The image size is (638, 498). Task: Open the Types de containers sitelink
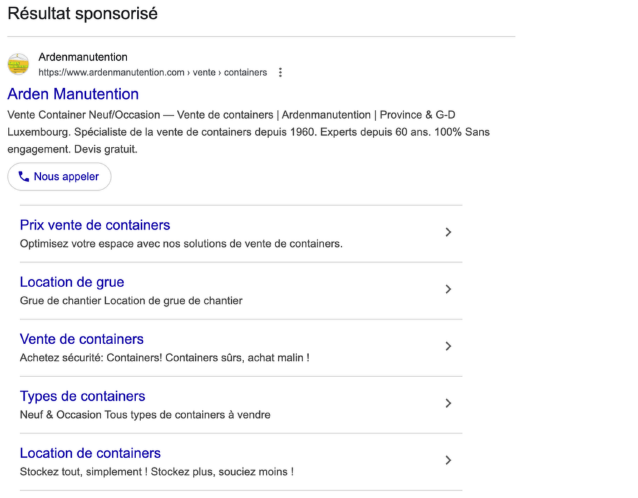point(83,396)
